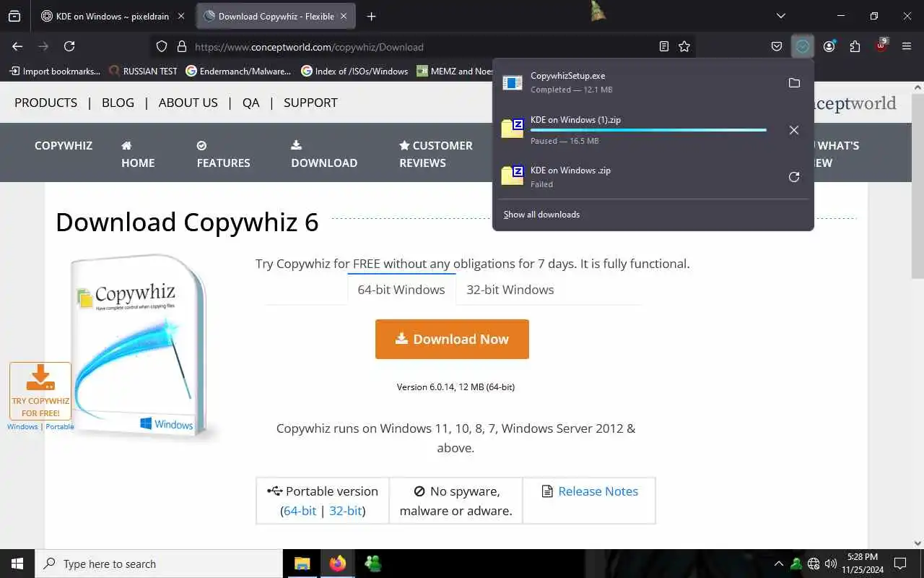924x578 pixels.
Task: Open the Firefox account icon
Action: (829, 46)
